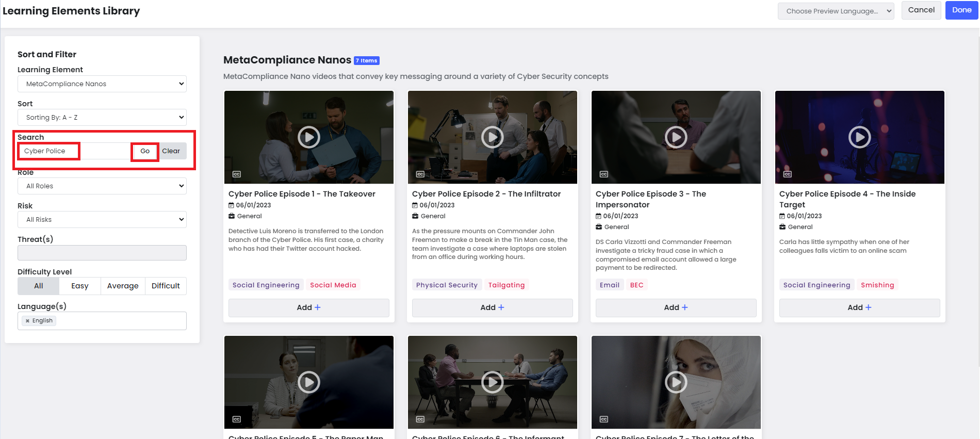Click BEC tag
Screen dimensions: 980x439
[637, 285]
